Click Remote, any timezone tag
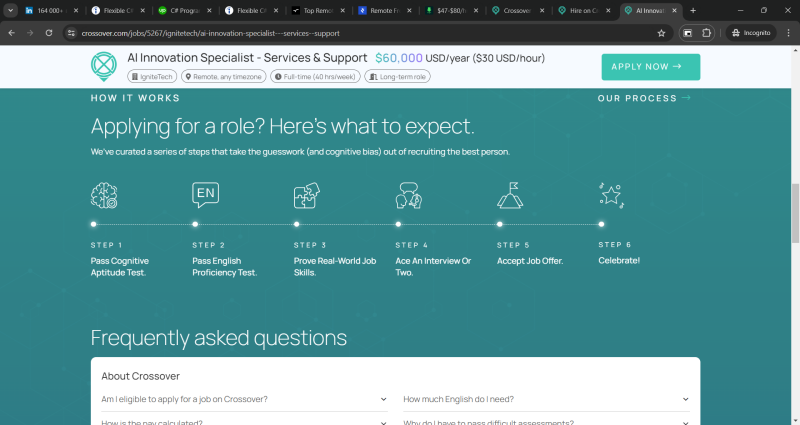800x425 pixels. point(223,77)
